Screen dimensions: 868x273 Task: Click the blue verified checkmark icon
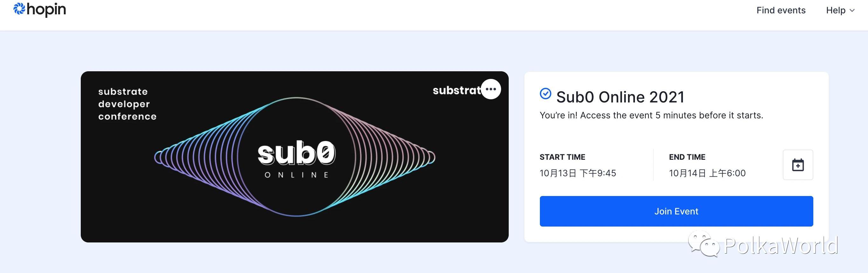pos(545,93)
